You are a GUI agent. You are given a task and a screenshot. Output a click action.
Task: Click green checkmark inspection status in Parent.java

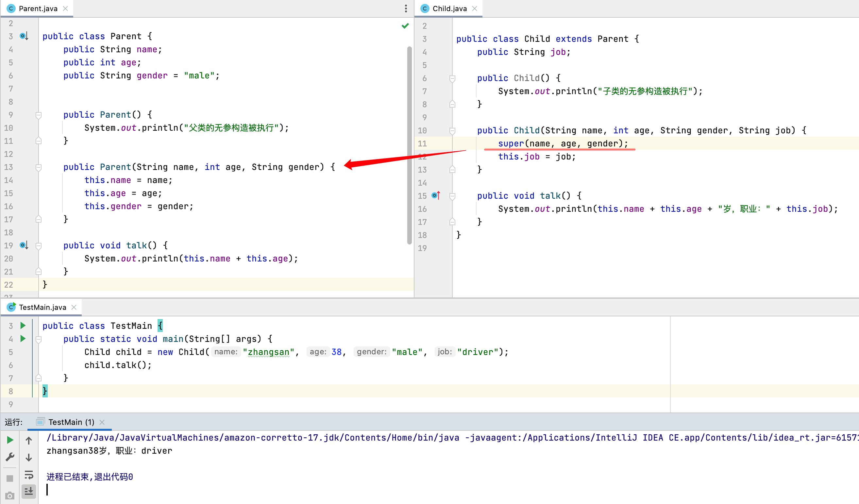click(405, 26)
